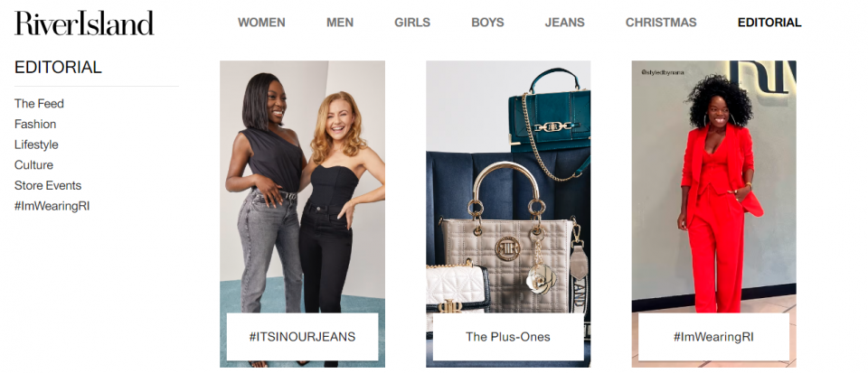The width and height of the screenshot is (868, 373).
Task: Select the CHRISTMAS navigation item
Action: pyautogui.click(x=661, y=23)
